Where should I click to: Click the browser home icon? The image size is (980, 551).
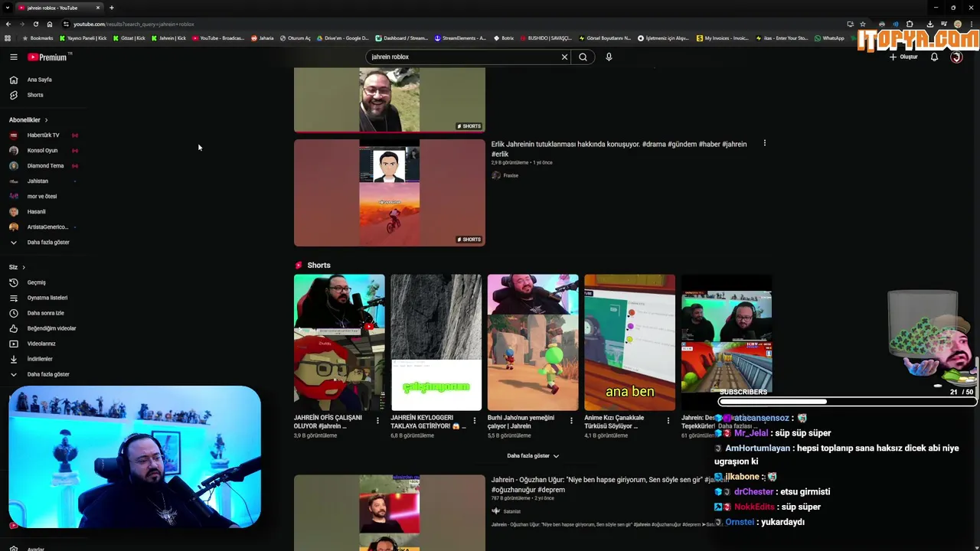point(50,24)
